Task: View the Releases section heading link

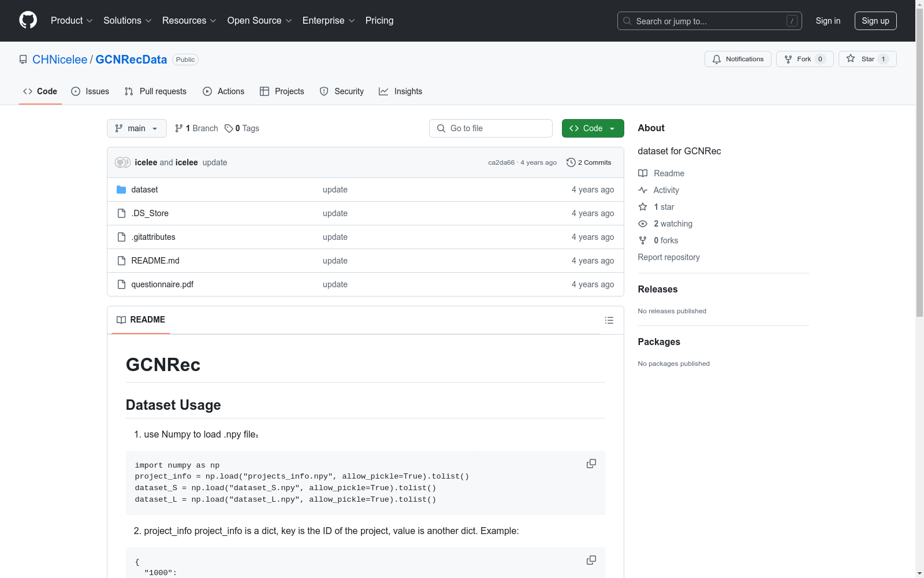Action: 658,290
